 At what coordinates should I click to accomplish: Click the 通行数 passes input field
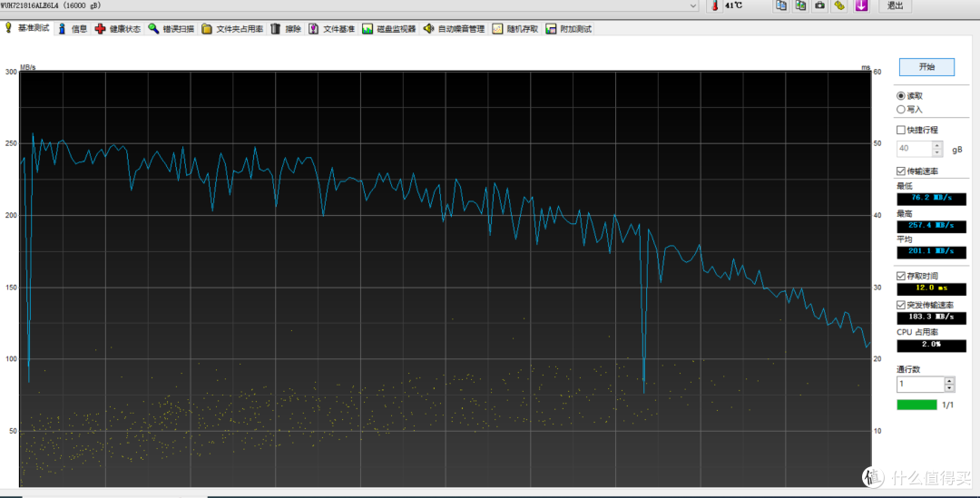921,385
